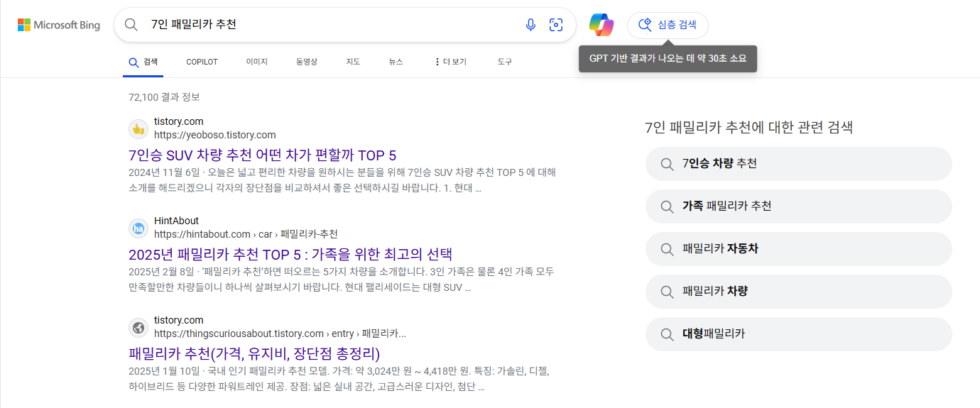Screen dimensions: 980x408
Task: Expand the 더 보기 menu
Action: [450, 62]
